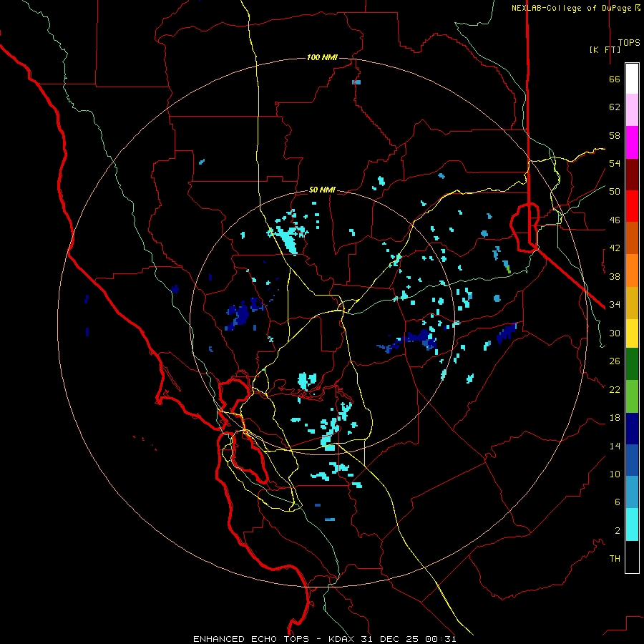
Task: Click the [K FT] units label
Action: click(x=605, y=49)
